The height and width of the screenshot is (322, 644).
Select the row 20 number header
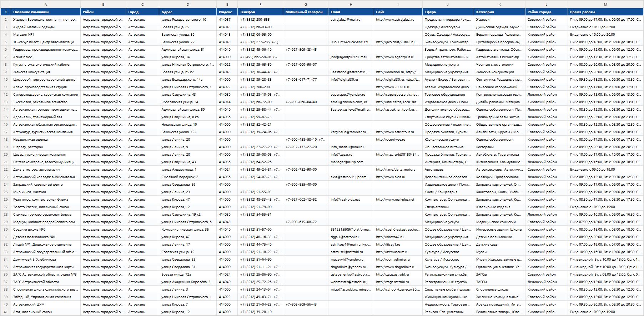5,155
